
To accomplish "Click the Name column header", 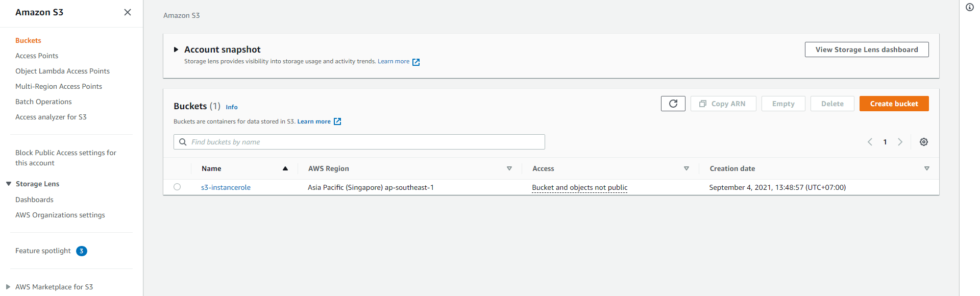I will 211,168.
